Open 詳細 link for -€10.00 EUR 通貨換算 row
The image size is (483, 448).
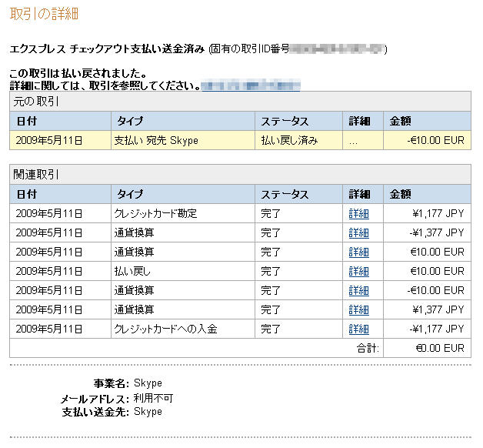point(358,290)
